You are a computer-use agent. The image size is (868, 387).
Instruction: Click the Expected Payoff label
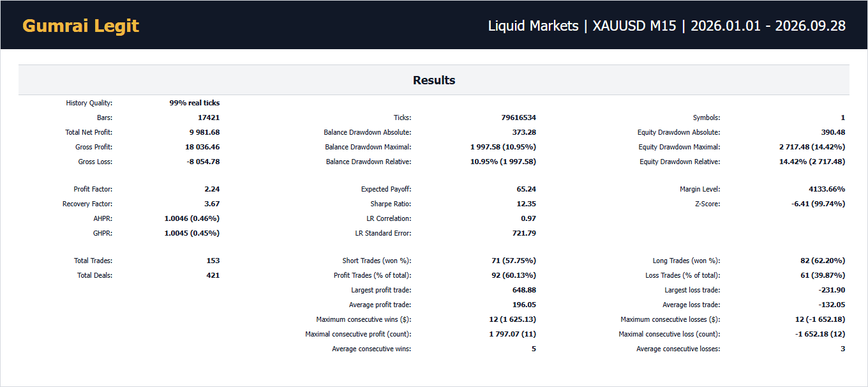pyautogui.click(x=387, y=189)
